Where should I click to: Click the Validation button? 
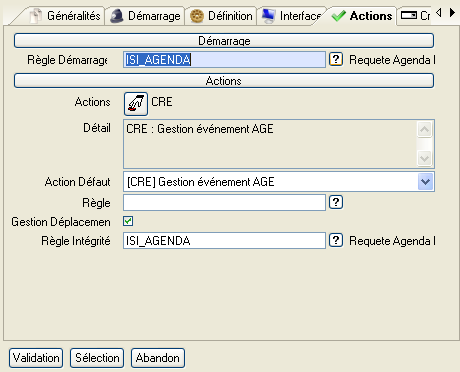coord(36,358)
